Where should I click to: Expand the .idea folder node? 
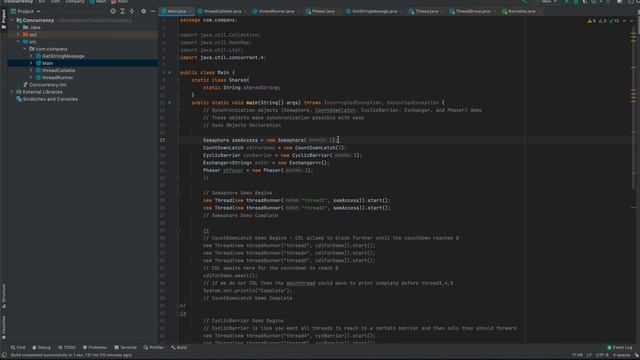point(18,27)
